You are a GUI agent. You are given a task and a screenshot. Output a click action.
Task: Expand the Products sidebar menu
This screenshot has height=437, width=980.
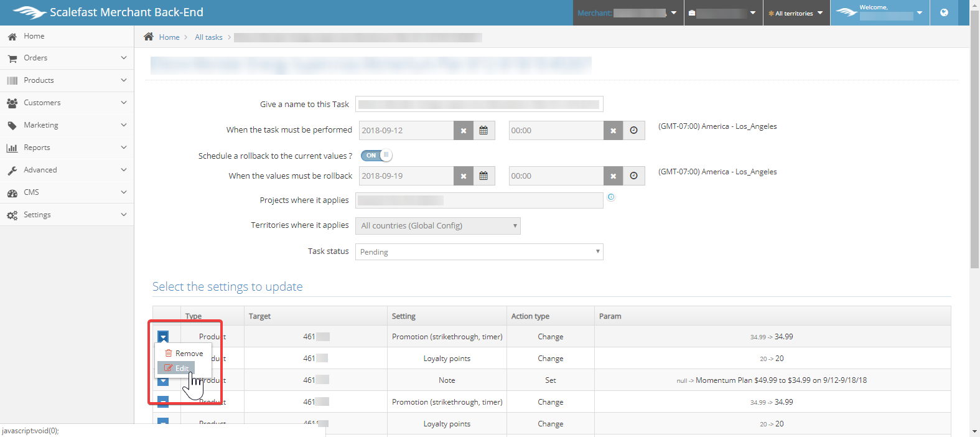[67, 80]
